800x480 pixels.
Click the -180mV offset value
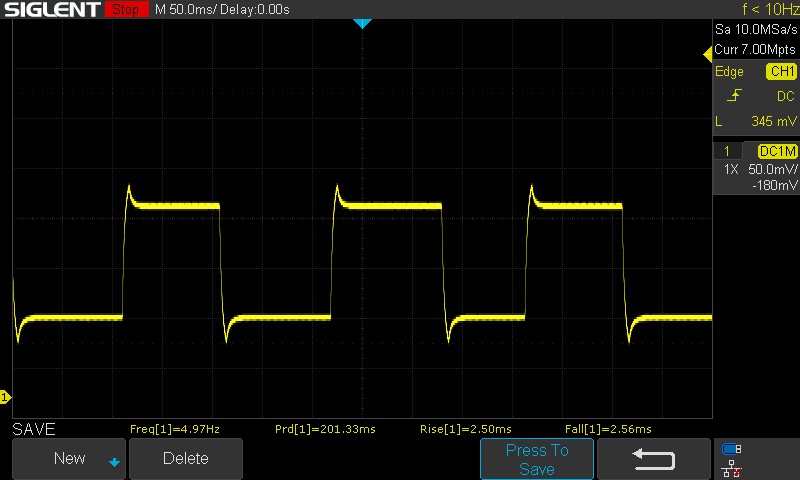point(774,185)
